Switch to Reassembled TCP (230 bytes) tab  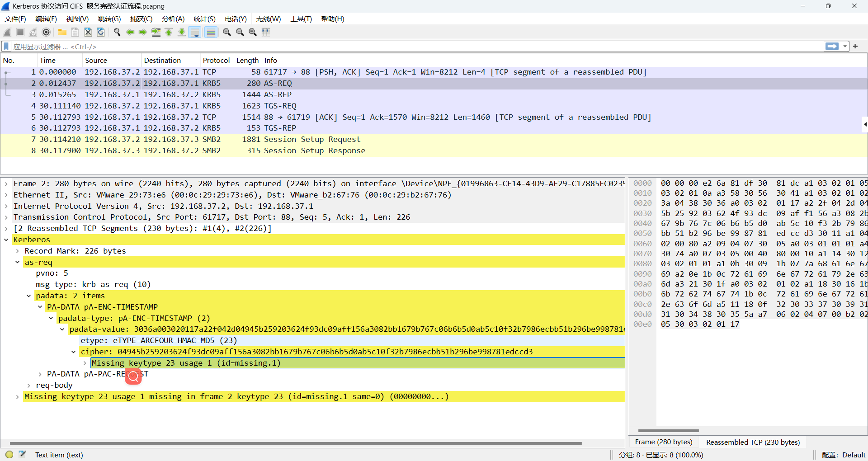[753, 442]
